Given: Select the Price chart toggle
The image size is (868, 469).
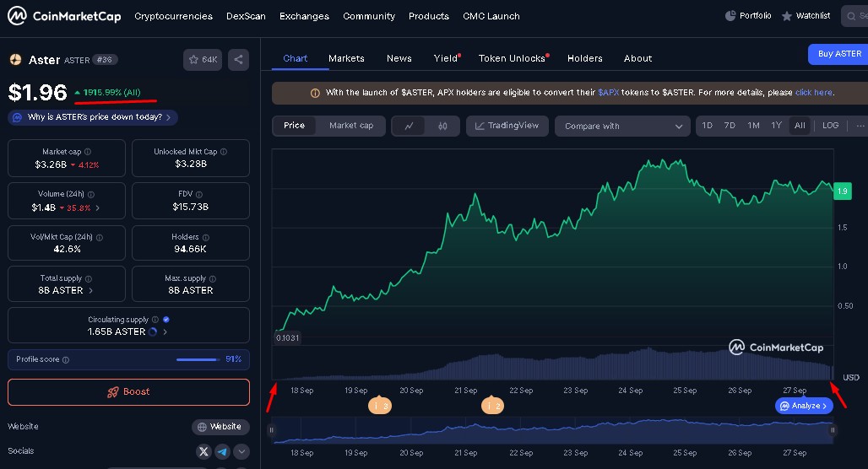Looking at the screenshot, I should tap(294, 126).
